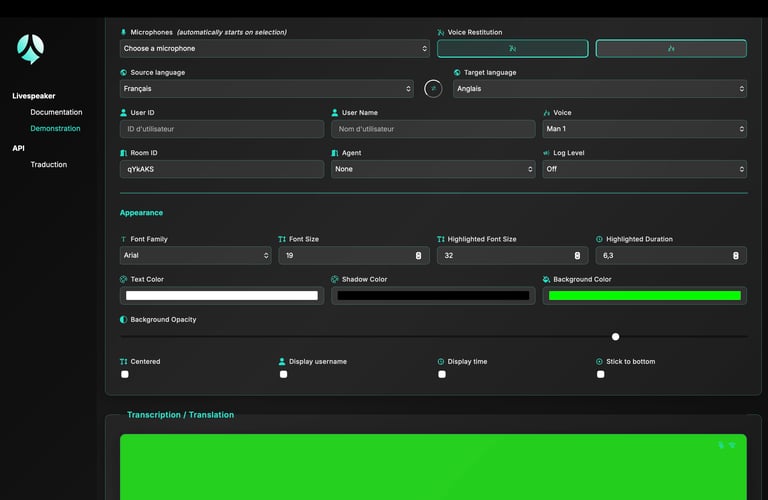Click the Highlighted Font Size stepper arrows
Image resolution: width=768 pixels, height=500 pixels.
(x=577, y=256)
